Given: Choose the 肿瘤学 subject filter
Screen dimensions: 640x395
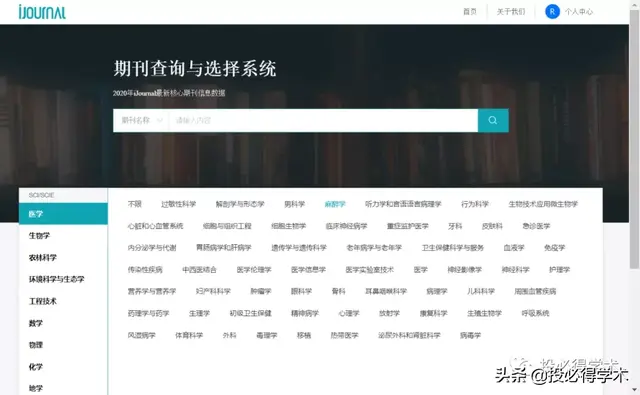Looking at the screenshot, I should (x=261, y=291).
